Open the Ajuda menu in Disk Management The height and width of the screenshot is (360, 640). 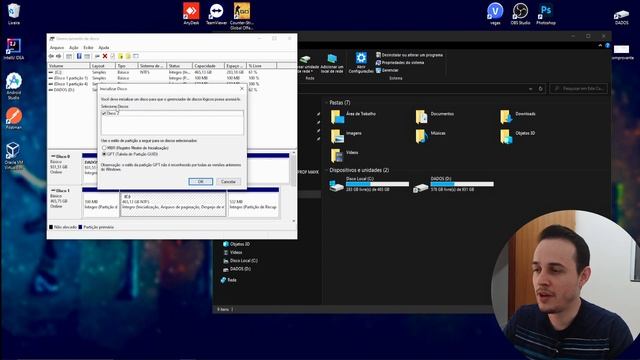point(104,47)
